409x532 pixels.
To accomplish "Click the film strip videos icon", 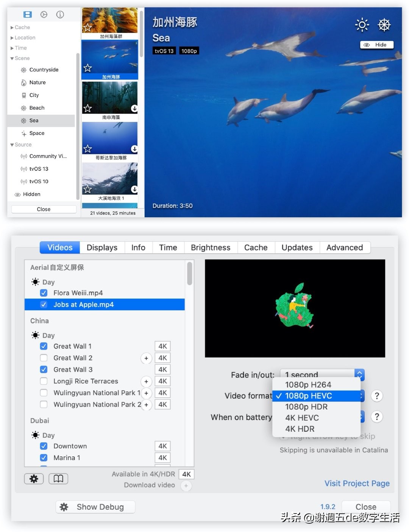I will pyautogui.click(x=28, y=15).
